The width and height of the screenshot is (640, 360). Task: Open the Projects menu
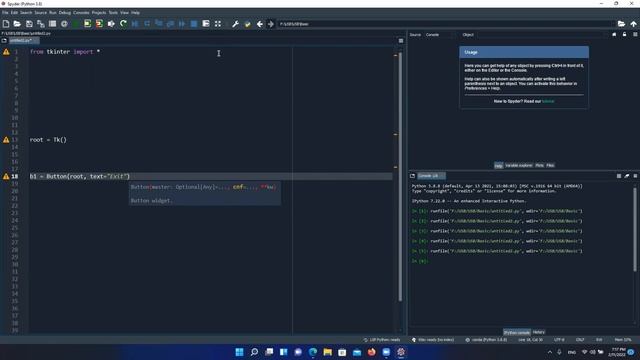tap(99, 13)
